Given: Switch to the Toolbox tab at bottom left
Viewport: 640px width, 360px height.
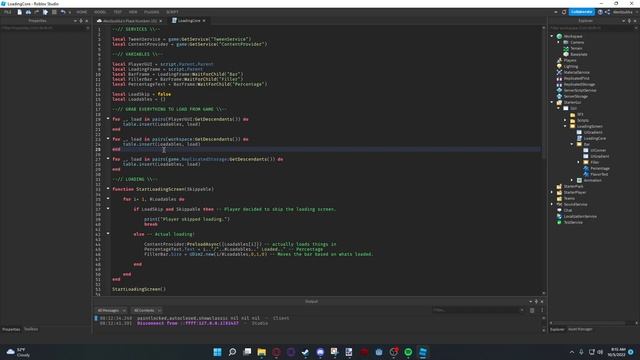Looking at the screenshot, I should 31,329.
